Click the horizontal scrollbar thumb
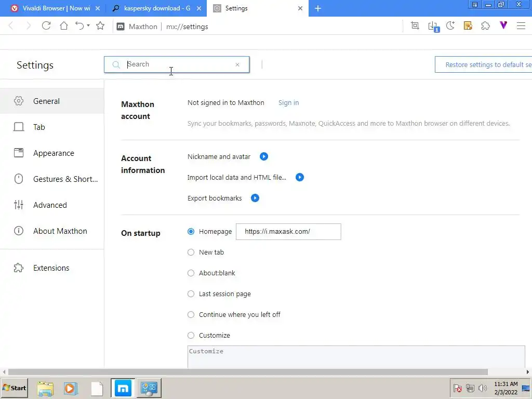Viewport: 532px width, 399px height. click(x=248, y=372)
